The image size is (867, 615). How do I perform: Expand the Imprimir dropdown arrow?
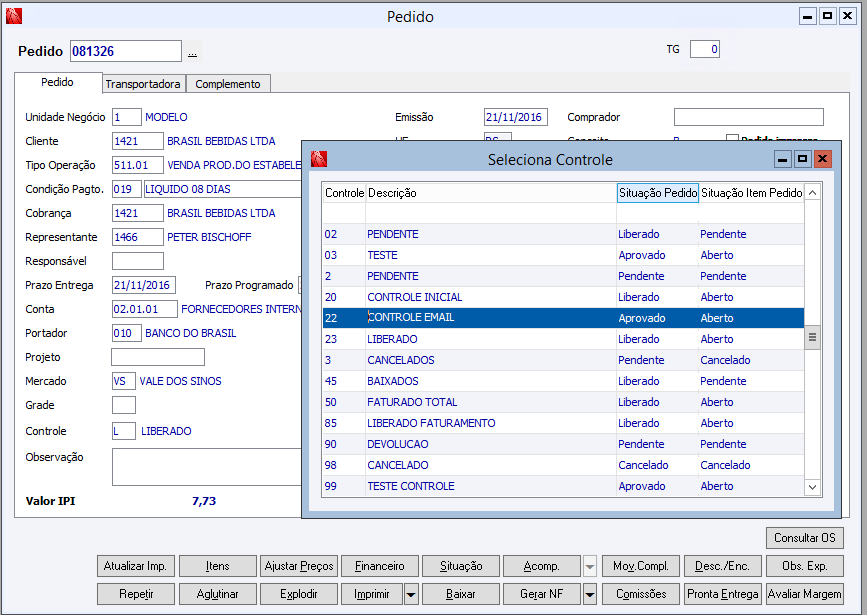pos(411,594)
